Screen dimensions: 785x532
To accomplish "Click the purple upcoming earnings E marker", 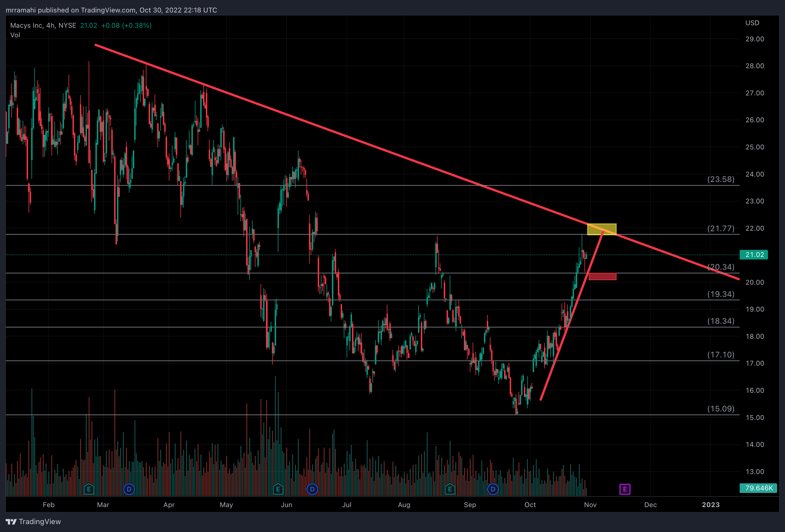I will pos(624,489).
